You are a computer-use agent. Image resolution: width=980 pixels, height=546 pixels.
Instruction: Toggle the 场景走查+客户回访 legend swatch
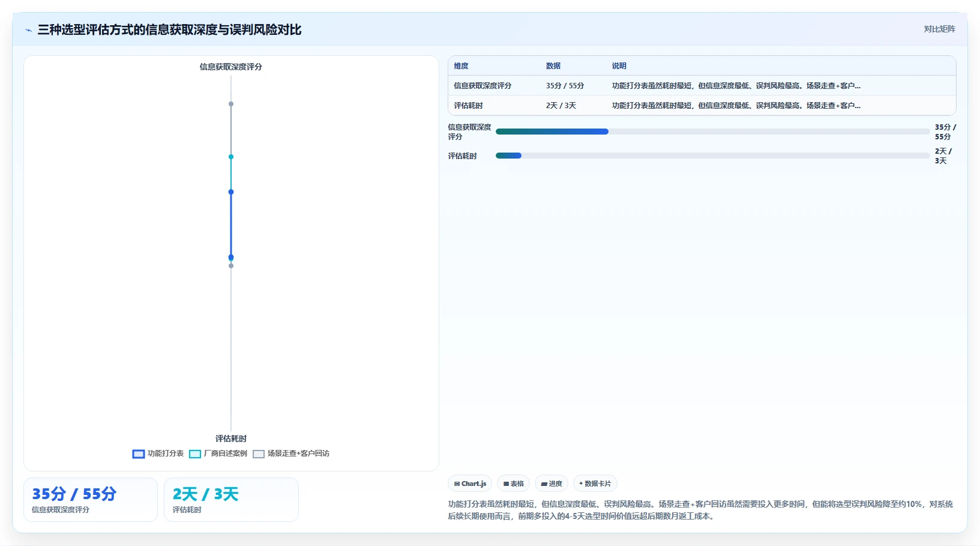[x=259, y=454]
